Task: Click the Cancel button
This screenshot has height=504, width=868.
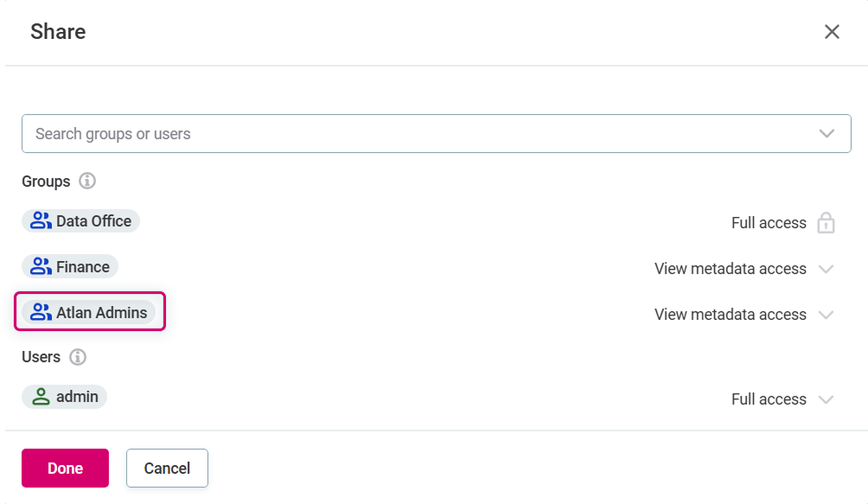Action: tap(167, 468)
